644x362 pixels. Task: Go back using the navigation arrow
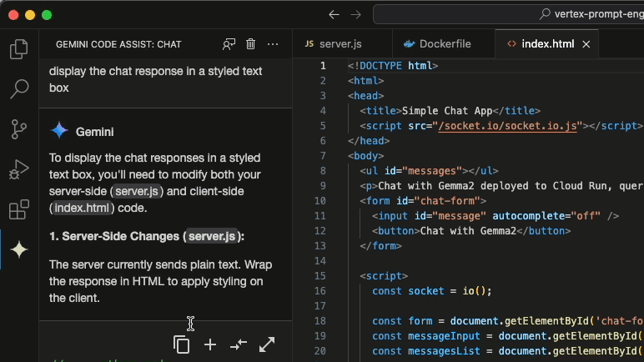pos(334,15)
